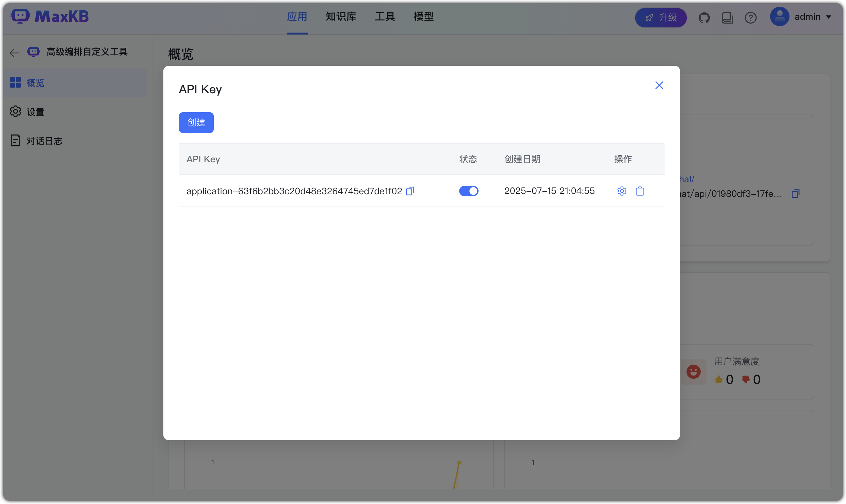Go back with the left arrow
The width and height of the screenshot is (846, 504).
point(14,52)
